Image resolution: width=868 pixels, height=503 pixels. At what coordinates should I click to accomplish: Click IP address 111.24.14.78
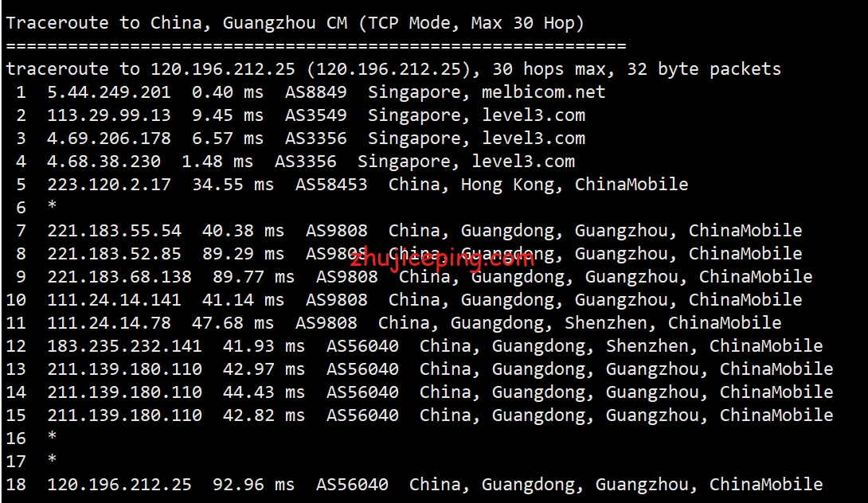coord(108,323)
